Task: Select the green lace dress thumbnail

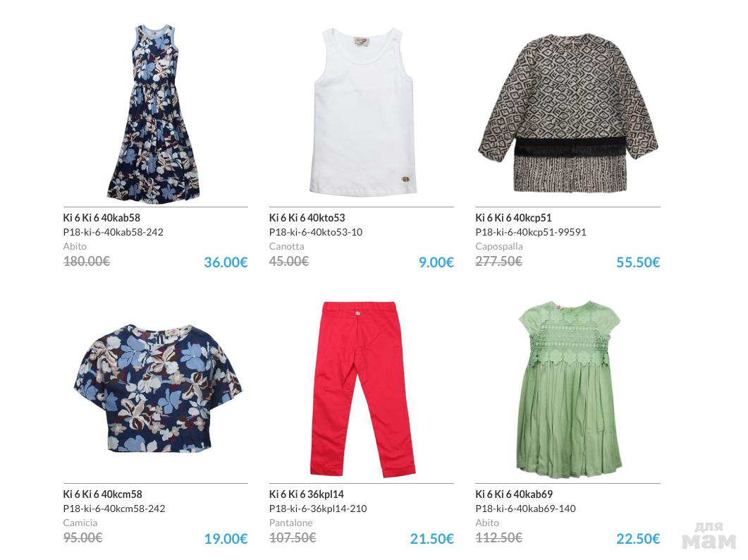Action: (x=570, y=389)
